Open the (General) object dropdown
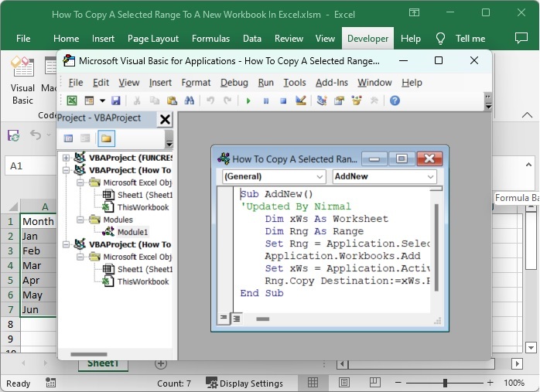 [274, 176]
